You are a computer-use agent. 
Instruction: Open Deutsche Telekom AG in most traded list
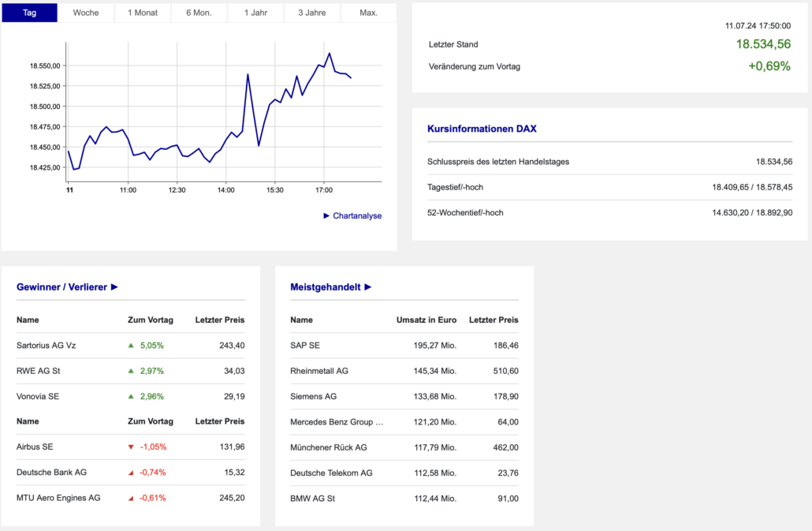331,473
